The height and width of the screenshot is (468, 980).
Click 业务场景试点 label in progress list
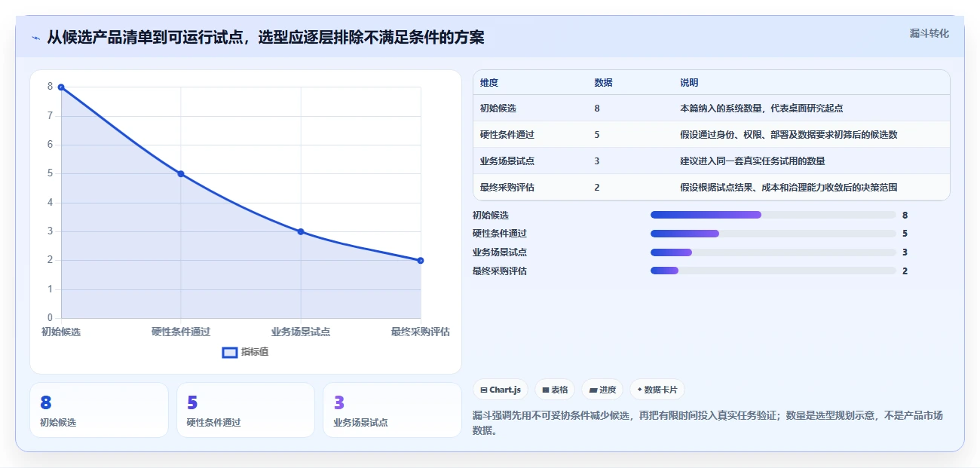pos(500,252)
